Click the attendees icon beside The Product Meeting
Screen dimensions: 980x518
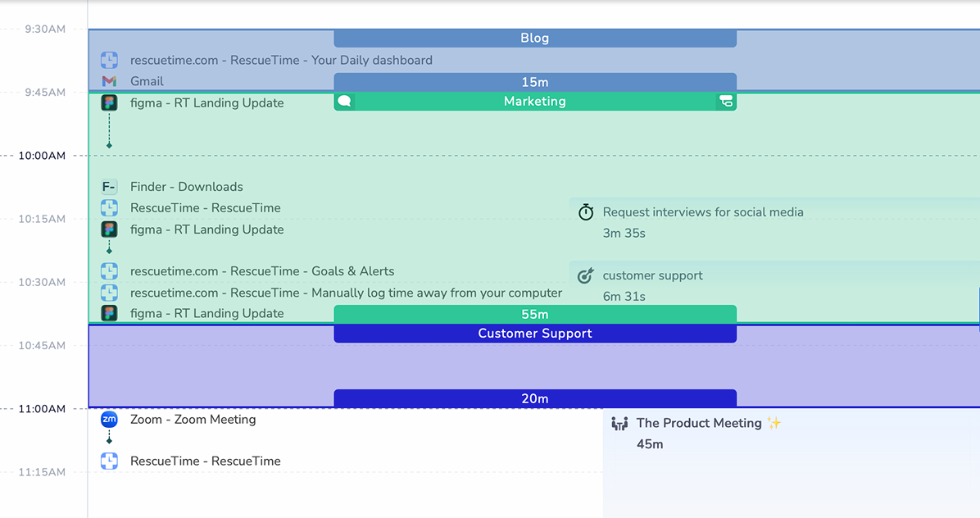point(619,423)
